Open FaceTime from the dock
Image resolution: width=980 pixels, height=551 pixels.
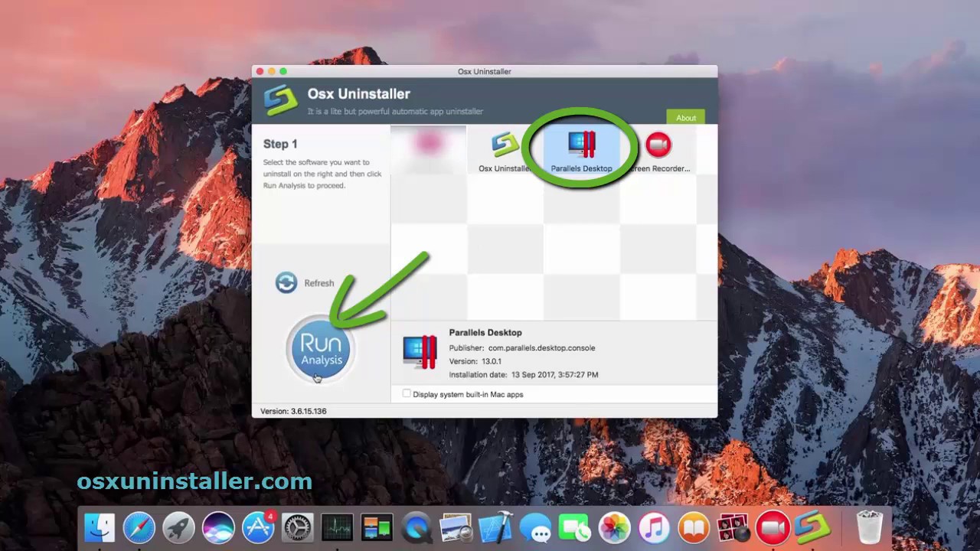click(575, 527)
